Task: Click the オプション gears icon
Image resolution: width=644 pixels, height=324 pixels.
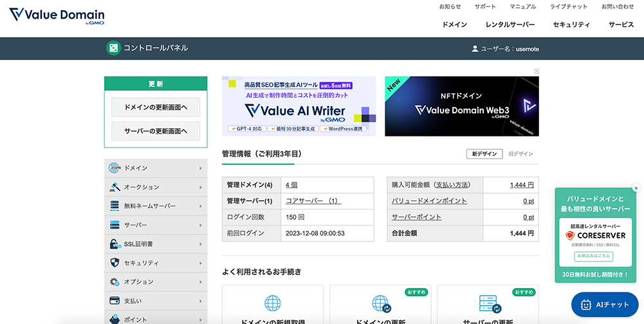Action: [x=114, y=281]
